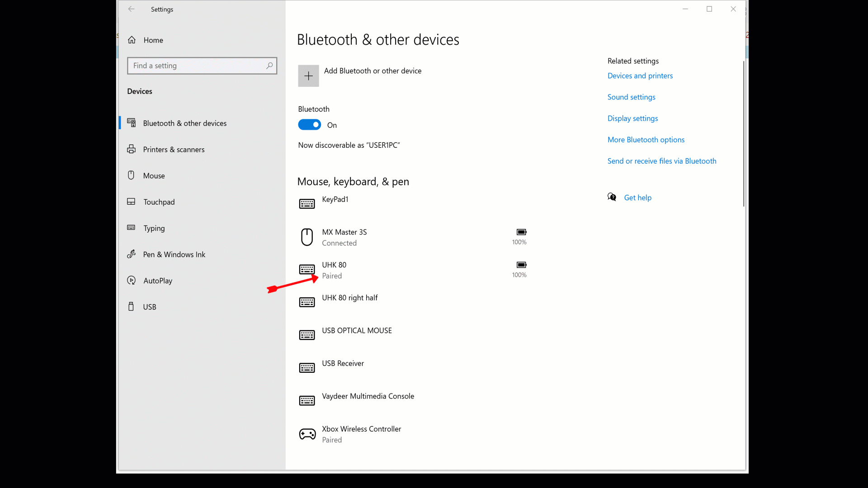The width and height of the screenshot is (868, 488).
Task: Click Send or receive files via Bluetooth
Action: click(661, 161)
